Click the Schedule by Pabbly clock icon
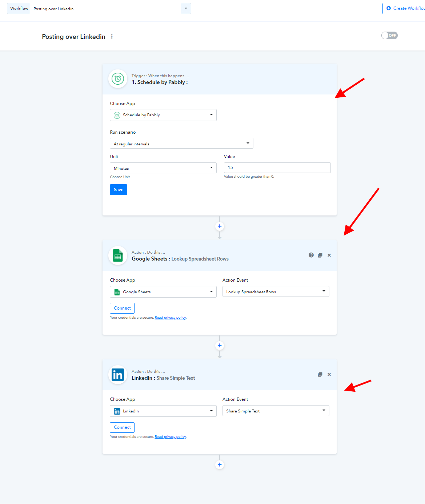425x504 pixels. 118,78
